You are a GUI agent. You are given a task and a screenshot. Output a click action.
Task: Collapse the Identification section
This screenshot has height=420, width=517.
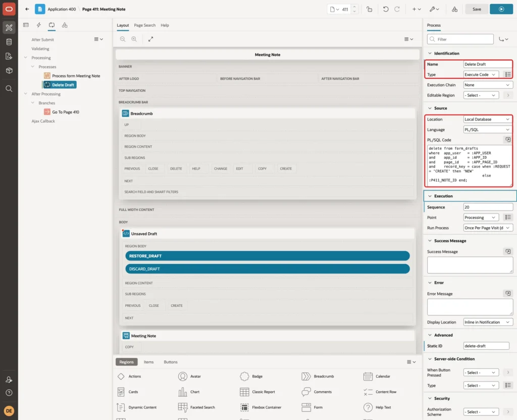pos(430,54)
